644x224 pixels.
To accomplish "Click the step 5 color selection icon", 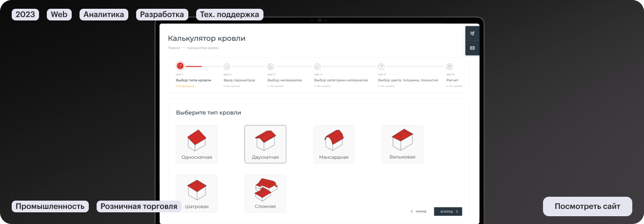I will (382, 66).
